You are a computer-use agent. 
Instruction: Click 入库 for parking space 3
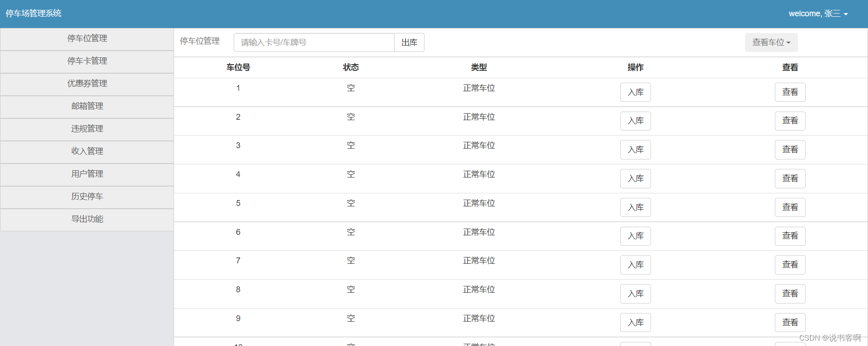coord(636,150)
